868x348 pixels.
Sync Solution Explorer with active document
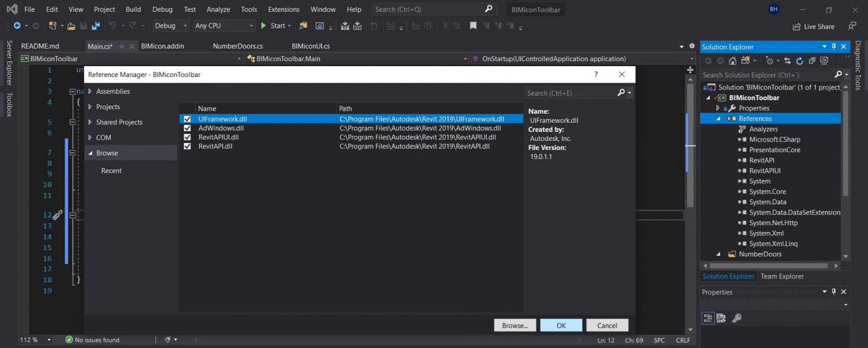click(x=788, y=61)
